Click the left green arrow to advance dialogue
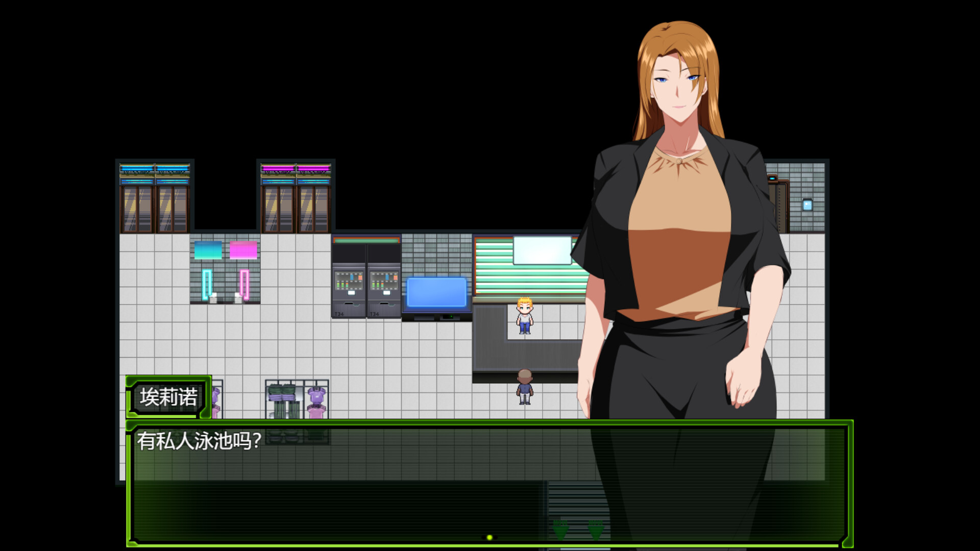Image resolution: width=980 pixels, height=551 pixels. pyautogui.click(x=561, y=531)
